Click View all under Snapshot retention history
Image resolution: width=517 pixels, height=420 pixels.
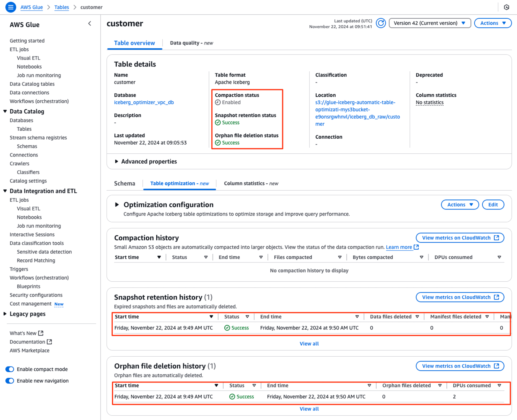(309, 344)
